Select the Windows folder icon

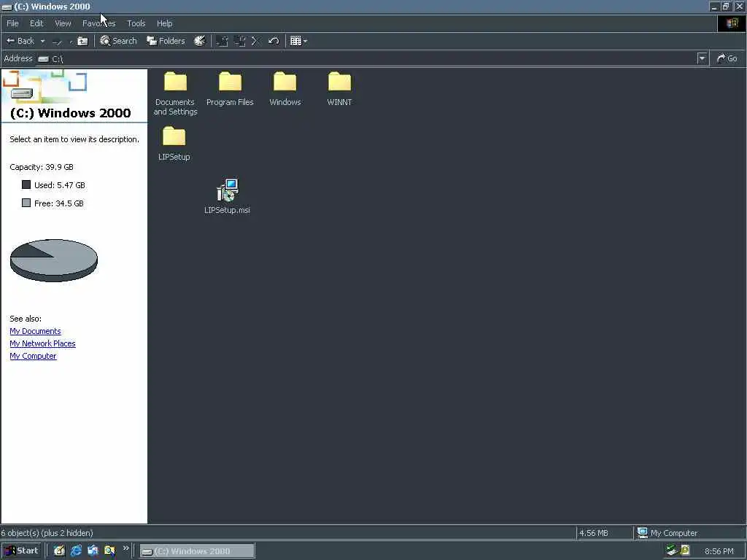[x=285, y=82]
